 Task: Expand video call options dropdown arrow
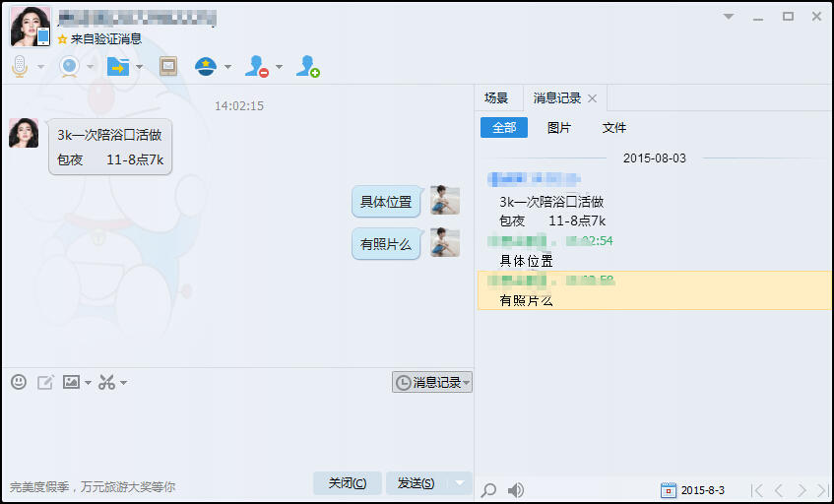[x=90, y=67]
